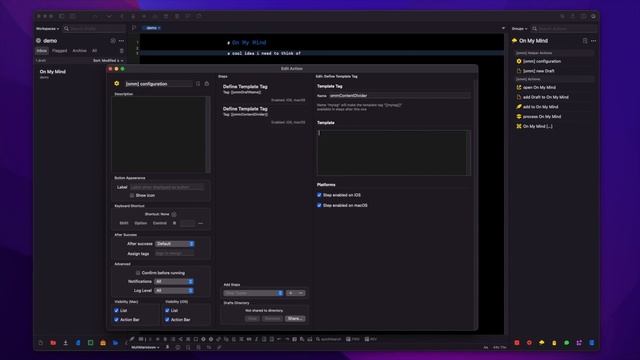Image resolution: width=640 pixels, height=360 pixels.
Task: Click the gear icon beside [omm] configuration title
Action: pyautogui.click(x=117, y=84)
